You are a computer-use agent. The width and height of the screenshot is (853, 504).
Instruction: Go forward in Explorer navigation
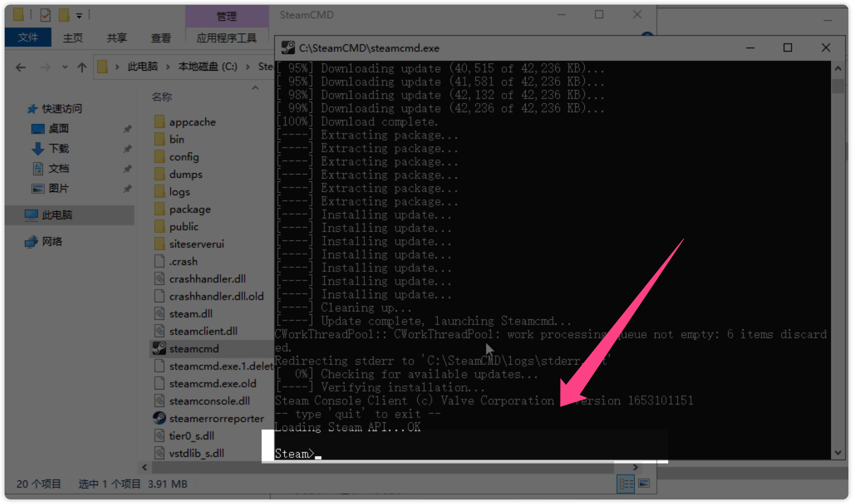click(45, 67)
